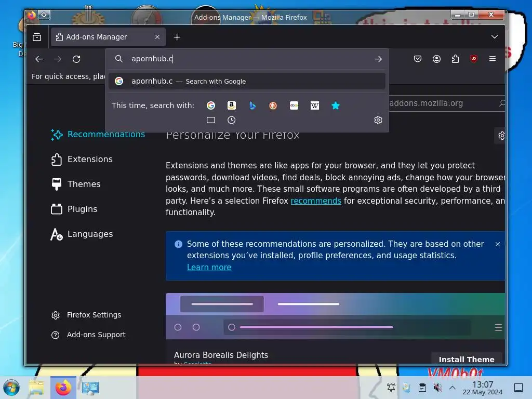532x399 pixels.
Task: Open the Pocket save icon
Action: tap(418, 59)
